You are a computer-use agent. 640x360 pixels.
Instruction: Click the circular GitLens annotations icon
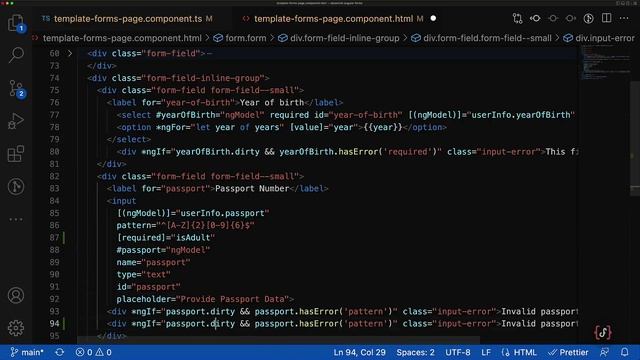[588, 18]
